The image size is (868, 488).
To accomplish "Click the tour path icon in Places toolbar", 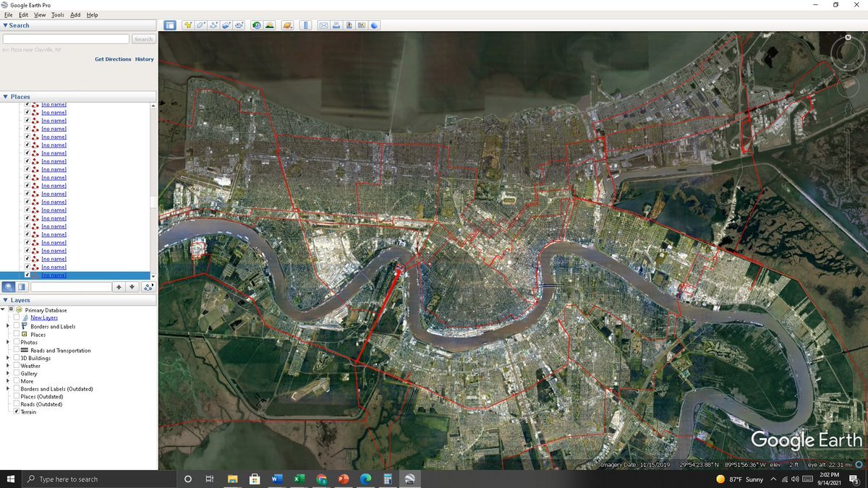I will click(x=148, y=287).
